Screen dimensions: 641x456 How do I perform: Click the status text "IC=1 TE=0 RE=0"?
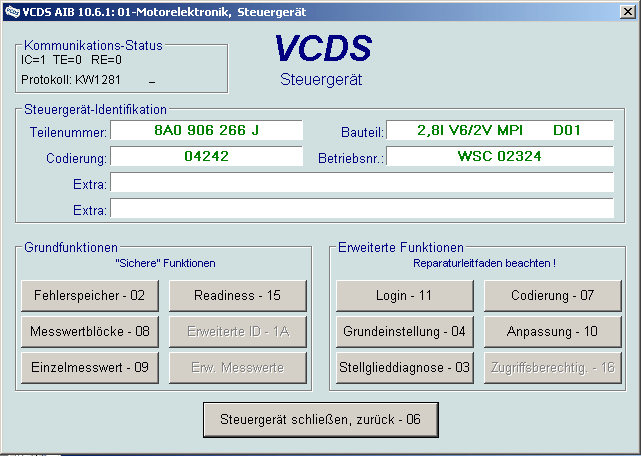72,60
